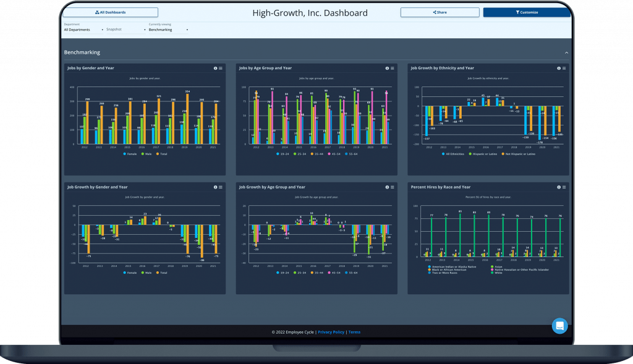
Task: Hide All Ethnicities series in ethnicity chart
Action: pyautogui.click(x=453, y=154)
